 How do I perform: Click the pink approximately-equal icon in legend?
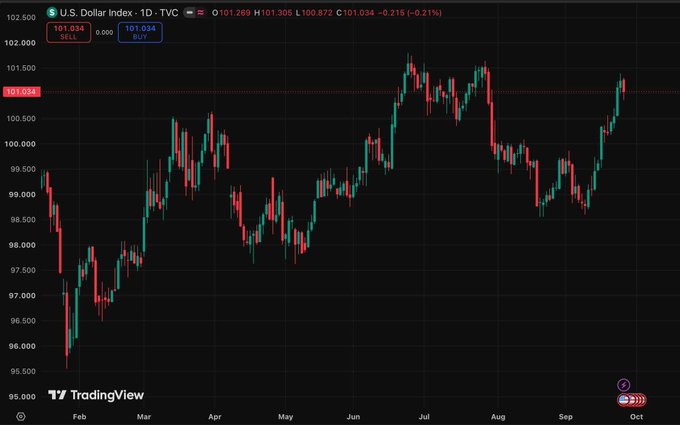200,13
